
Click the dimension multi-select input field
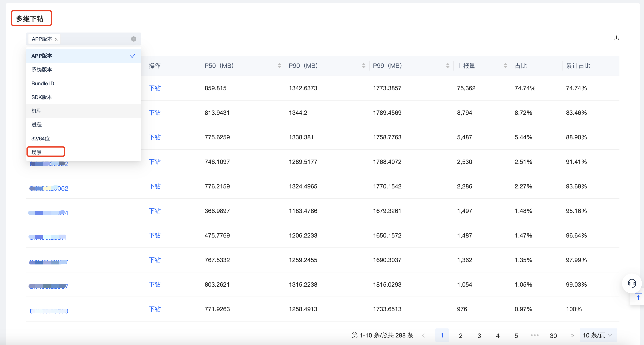[83, 39]
